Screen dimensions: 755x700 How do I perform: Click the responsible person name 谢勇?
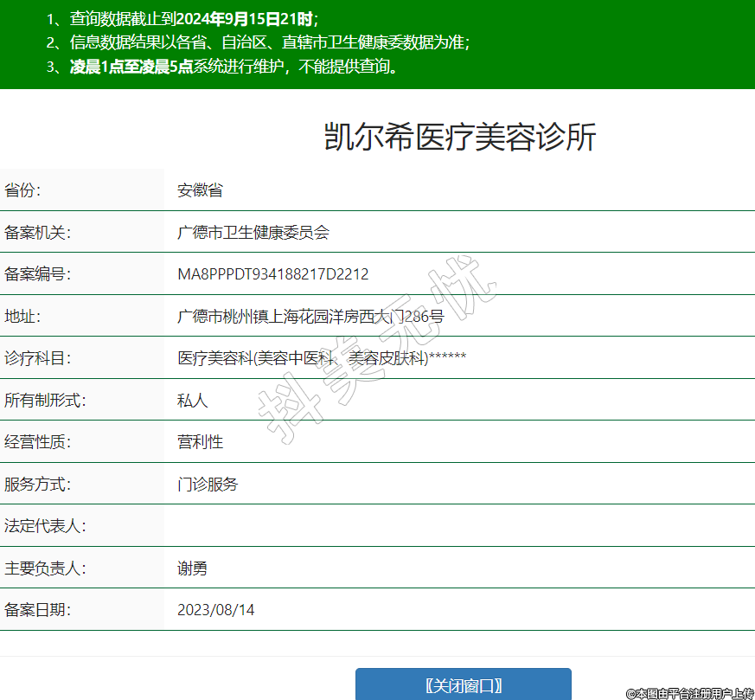pos(193,568)
